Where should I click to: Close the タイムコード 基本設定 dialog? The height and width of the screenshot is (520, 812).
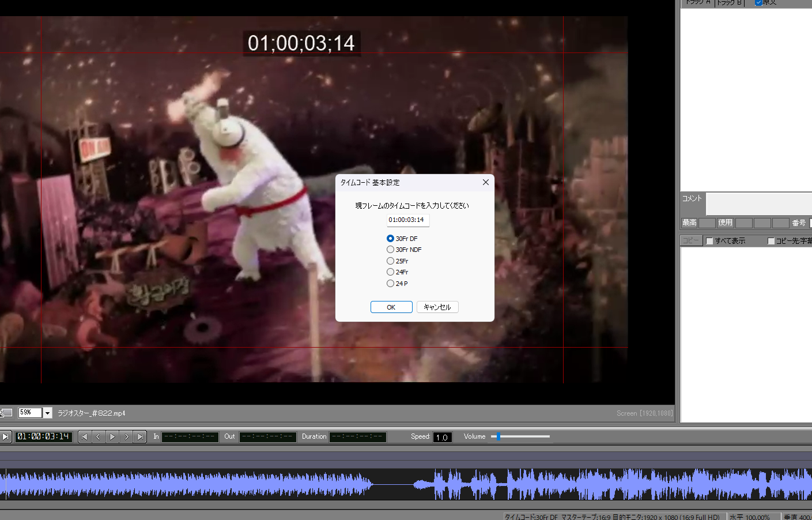click(x=486, y=182)
